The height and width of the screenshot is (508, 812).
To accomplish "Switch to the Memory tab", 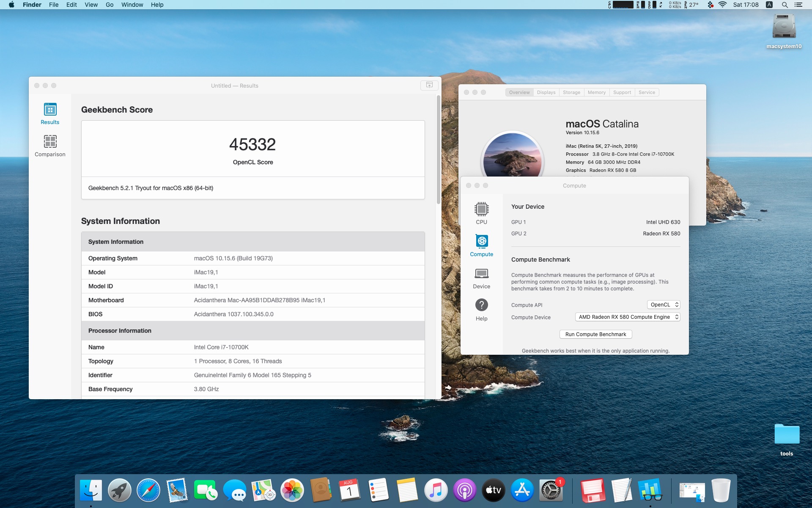I will point(596,92).
